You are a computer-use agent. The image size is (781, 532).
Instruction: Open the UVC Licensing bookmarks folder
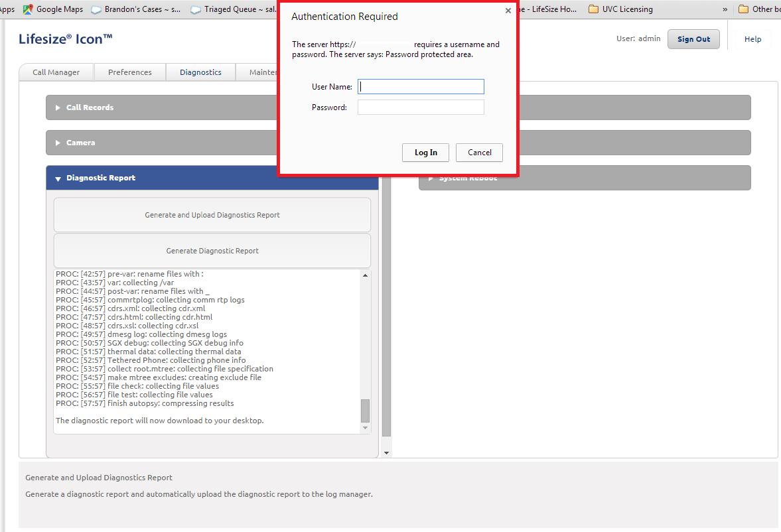click(x=618, y=9)
